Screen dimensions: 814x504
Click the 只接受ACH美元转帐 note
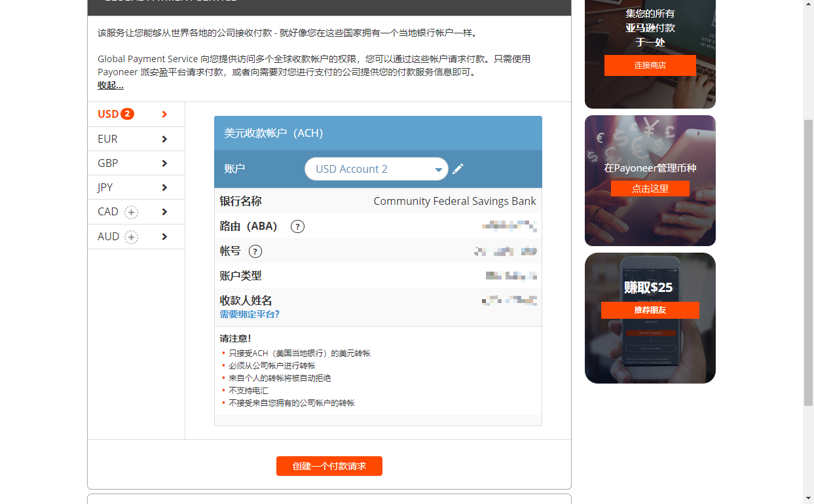point(299,353)
